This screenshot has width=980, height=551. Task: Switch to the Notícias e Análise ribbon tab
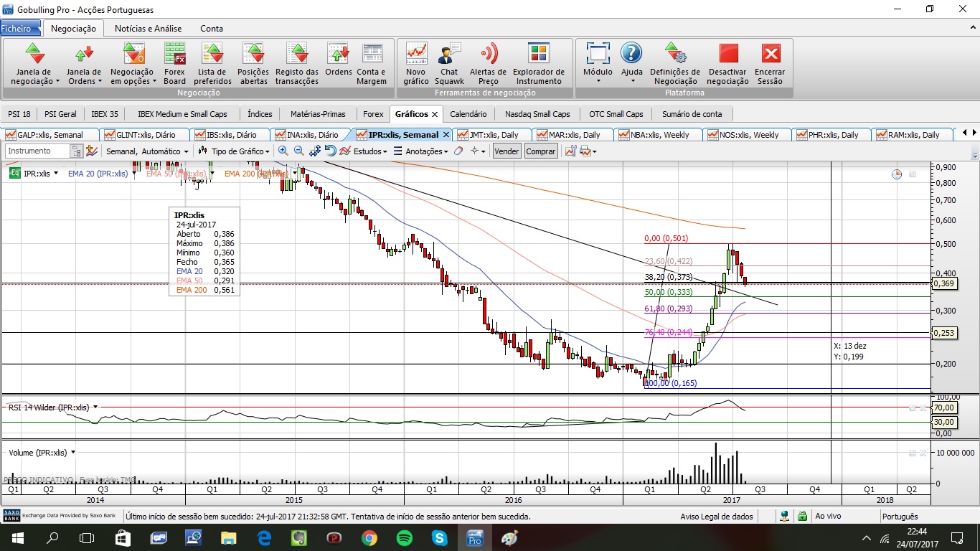[149, 29]
